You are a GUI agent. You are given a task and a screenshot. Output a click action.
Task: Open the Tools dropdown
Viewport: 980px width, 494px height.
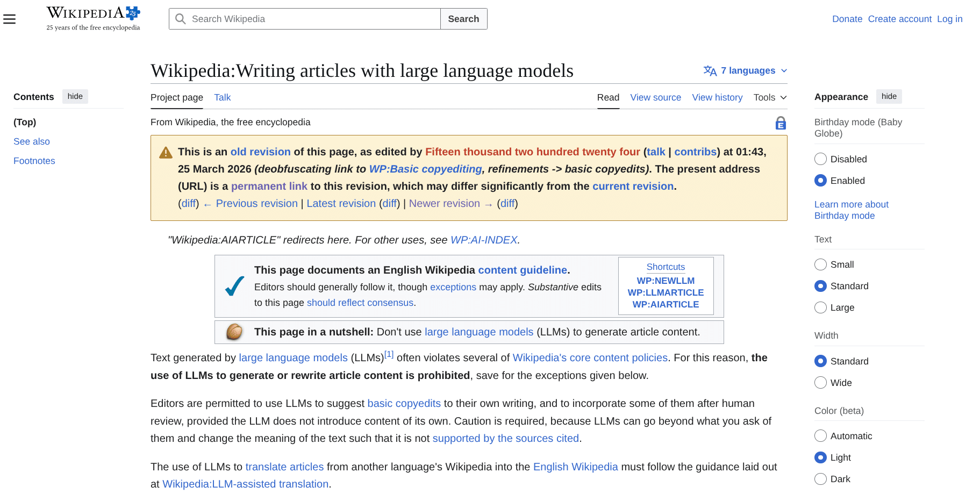[x=769, y=97]
